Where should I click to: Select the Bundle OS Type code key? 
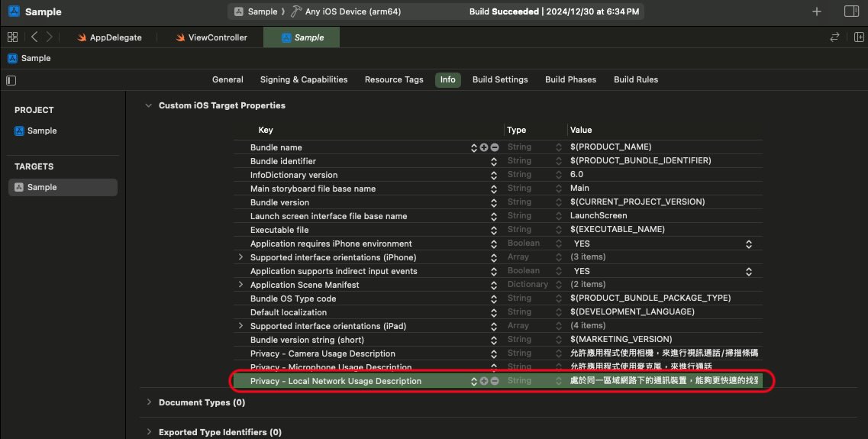[293, 299]
